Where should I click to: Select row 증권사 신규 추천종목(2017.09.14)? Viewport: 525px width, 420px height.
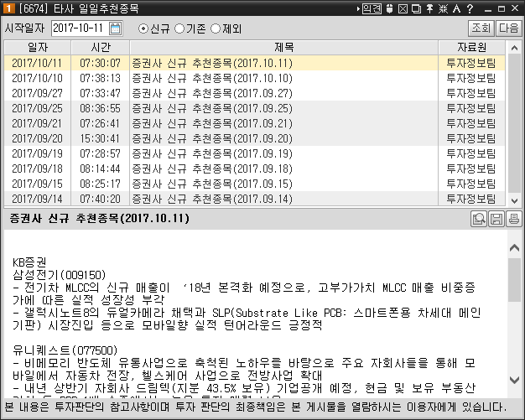tap(254, 199)
